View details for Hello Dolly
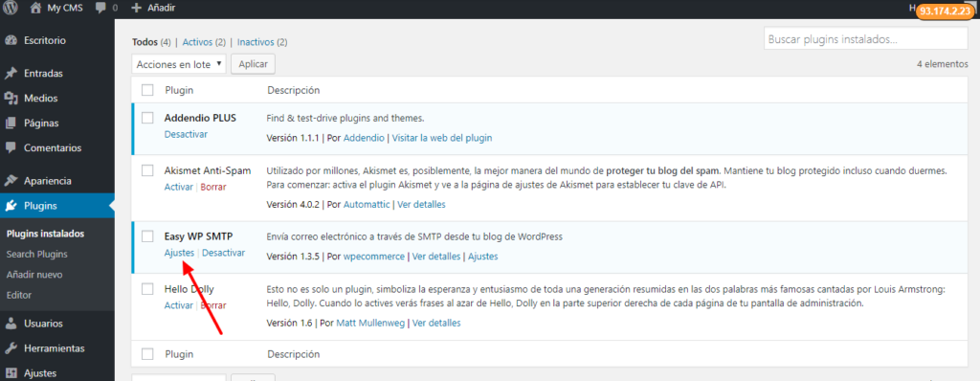This screenshot has height=381, width=980. (x=436, y=324)
